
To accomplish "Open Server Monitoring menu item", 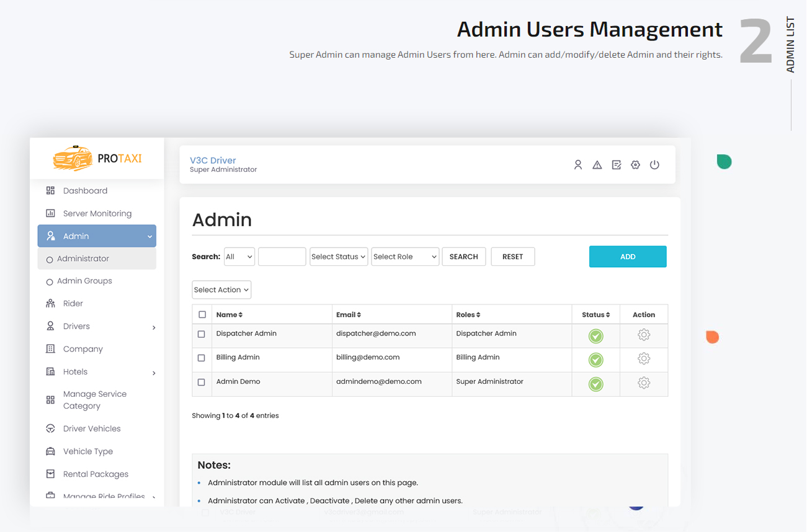I will pos(97,213).
